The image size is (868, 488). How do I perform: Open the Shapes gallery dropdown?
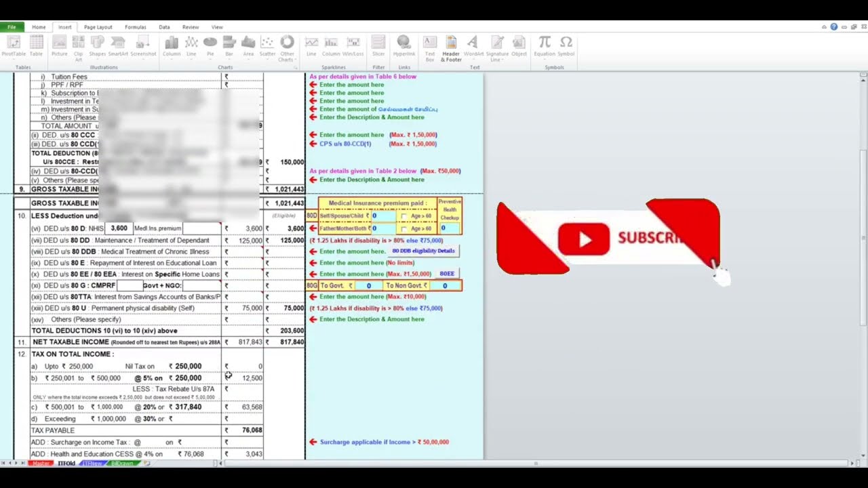(98, 46)
